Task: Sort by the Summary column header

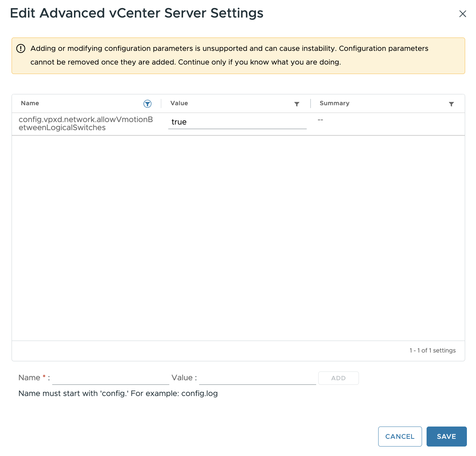Action: point(334,103)
